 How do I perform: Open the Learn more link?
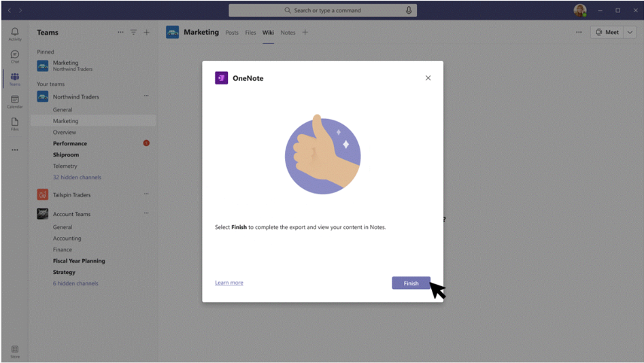[229, 283]
